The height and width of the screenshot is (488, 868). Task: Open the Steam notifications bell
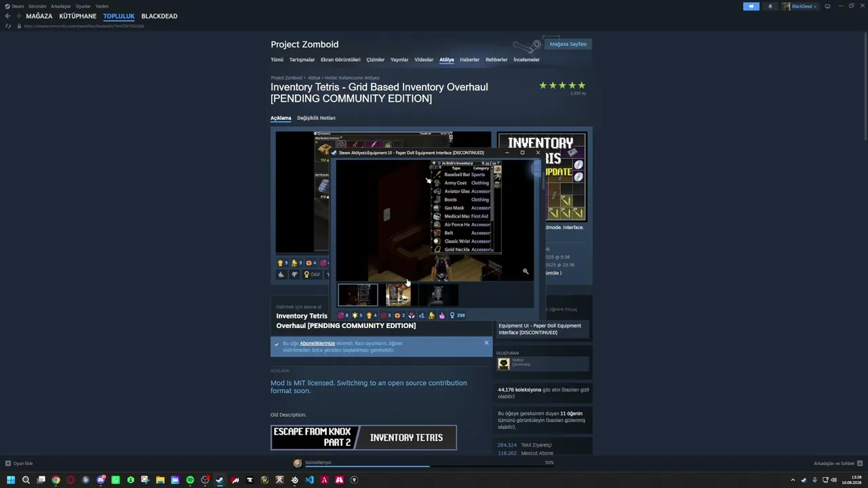[770, 6]
